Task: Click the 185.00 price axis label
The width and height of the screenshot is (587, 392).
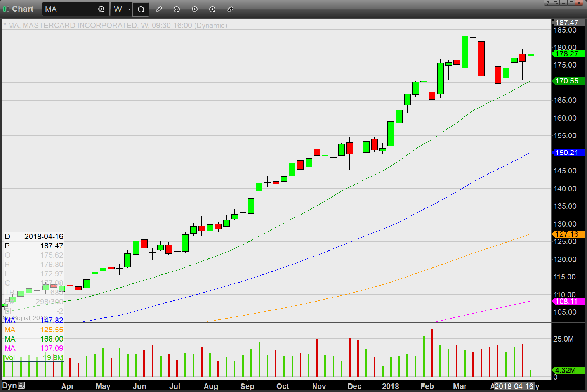Action: pyautogui.click(x=565, y=30)
